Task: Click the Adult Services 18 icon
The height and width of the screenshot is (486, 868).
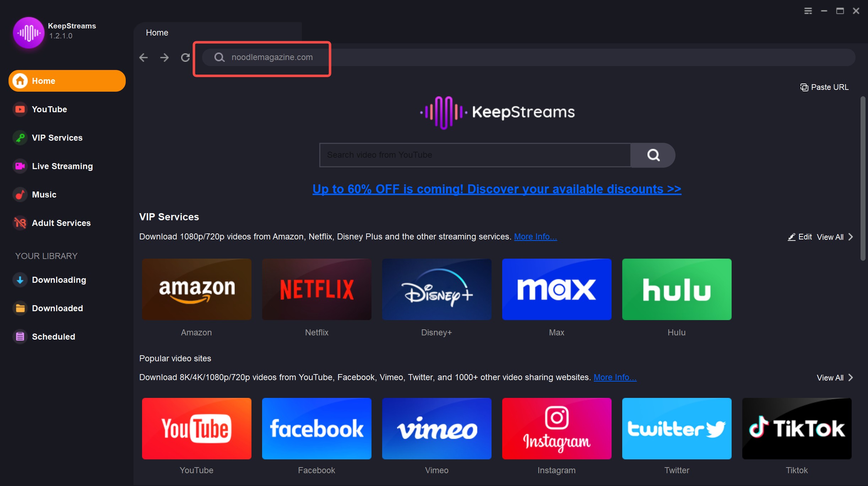Action: tap(20, 223)
